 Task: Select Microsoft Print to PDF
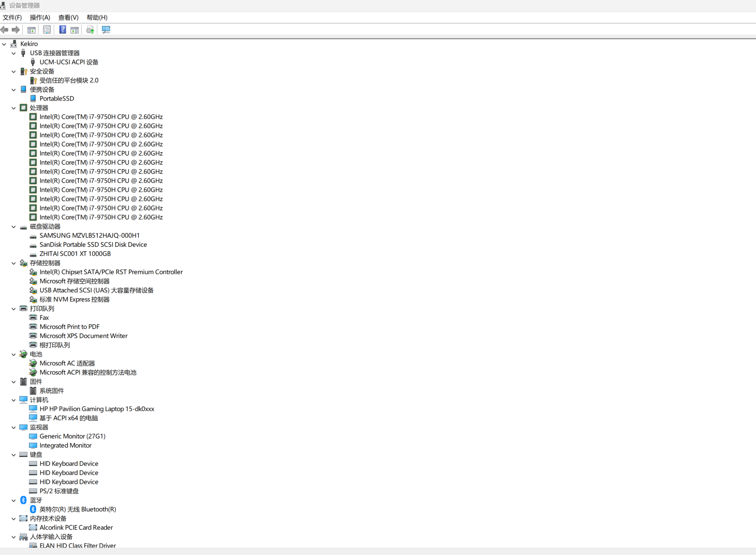coord(69,327)
